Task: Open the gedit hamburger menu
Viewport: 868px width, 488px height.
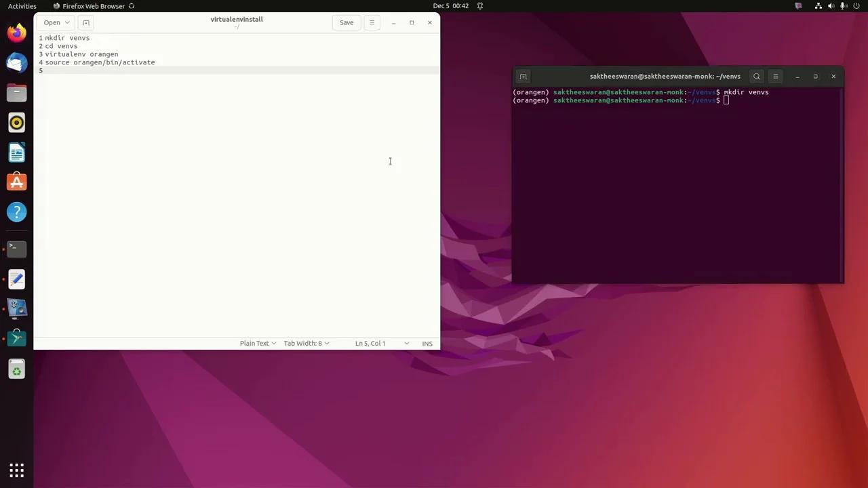Action: [x=372, y=22]
